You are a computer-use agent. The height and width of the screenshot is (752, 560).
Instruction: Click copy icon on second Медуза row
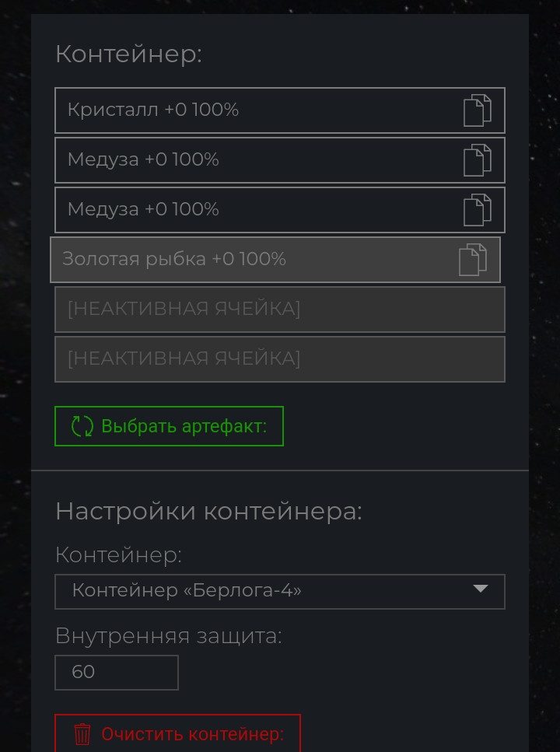[477, 210]
